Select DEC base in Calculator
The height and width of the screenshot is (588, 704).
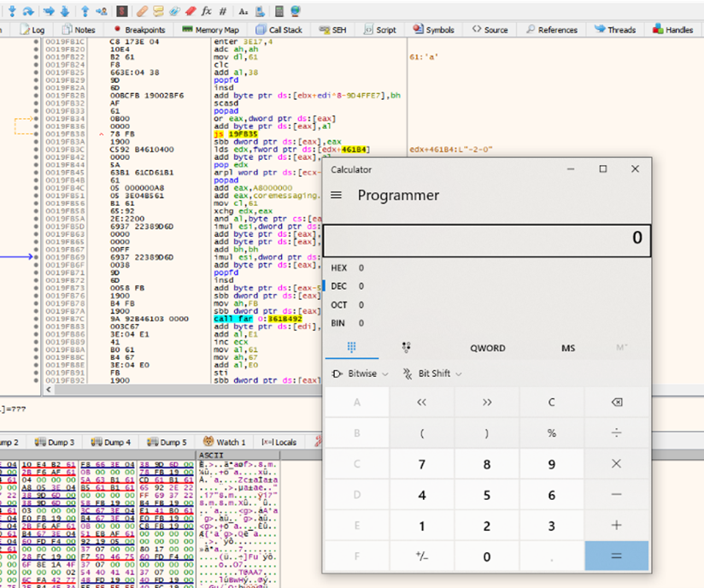point(487,286)
